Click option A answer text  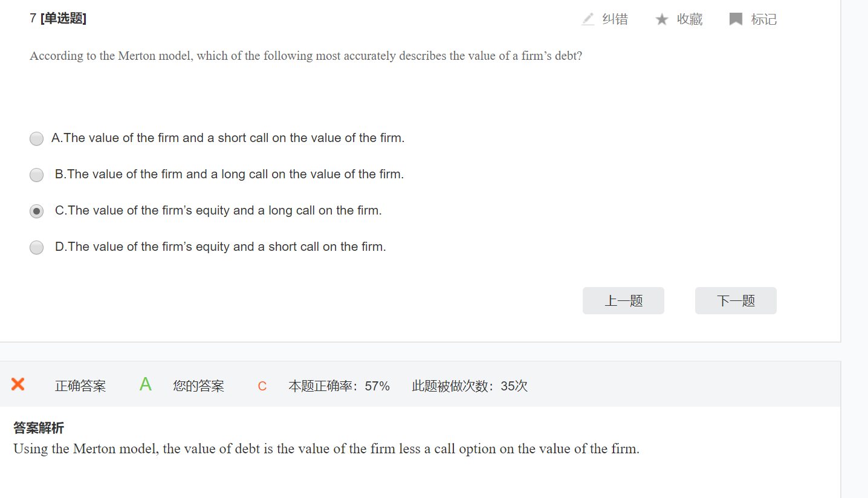click(x=228, y=138)
